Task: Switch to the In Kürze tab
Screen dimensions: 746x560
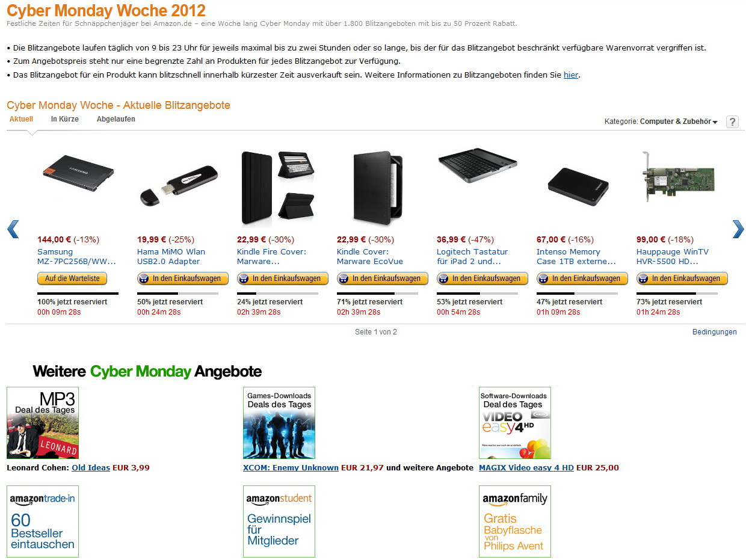Action: (65, 119)
